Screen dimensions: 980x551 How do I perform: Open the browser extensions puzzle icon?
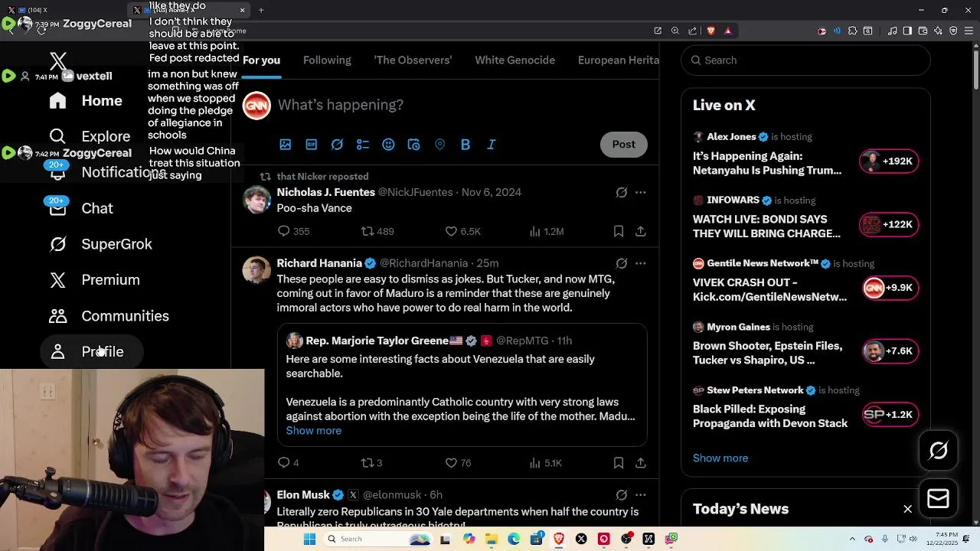(x=852, y=31)
